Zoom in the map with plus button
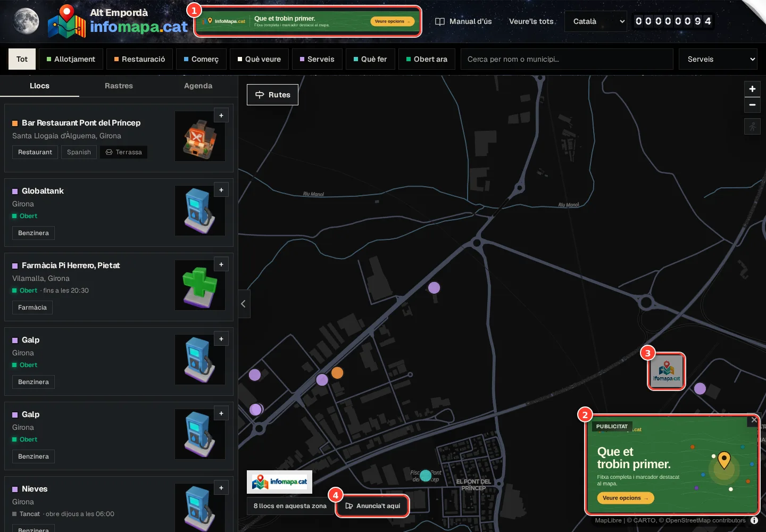Screen dimensions: 766x532 tap(752, 89)
